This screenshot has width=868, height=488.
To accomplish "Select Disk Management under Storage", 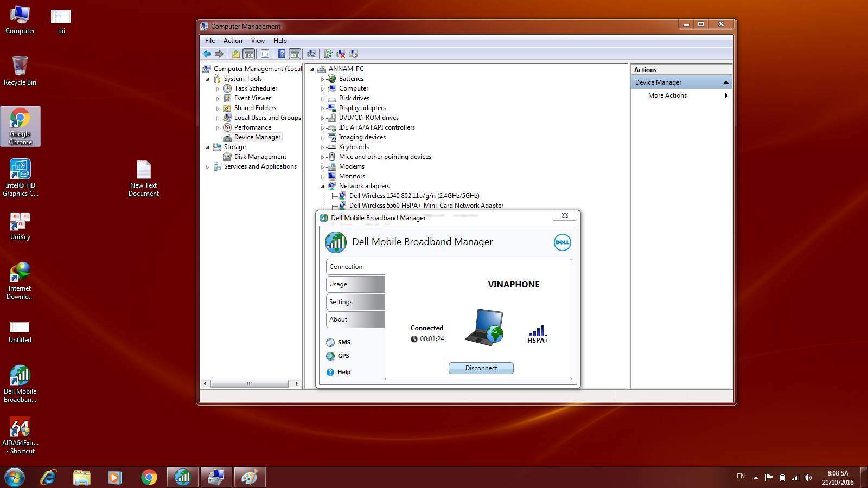I will (260, 157).
